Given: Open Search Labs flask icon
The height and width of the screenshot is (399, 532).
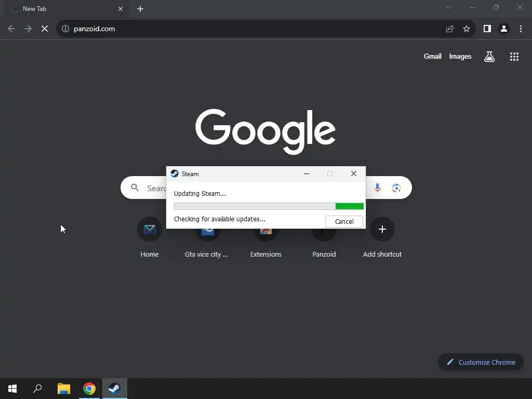Looking at the screenshot, I should pyautogui.click(x=489, y=57).
